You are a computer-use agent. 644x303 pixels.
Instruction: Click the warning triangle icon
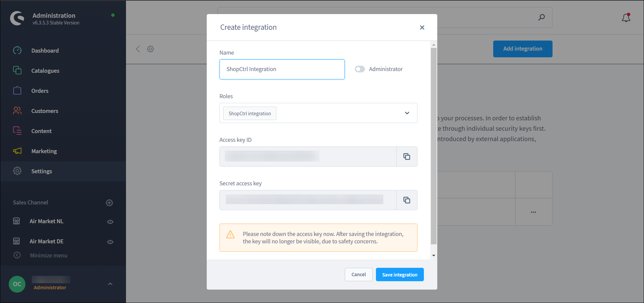point(231,235)
